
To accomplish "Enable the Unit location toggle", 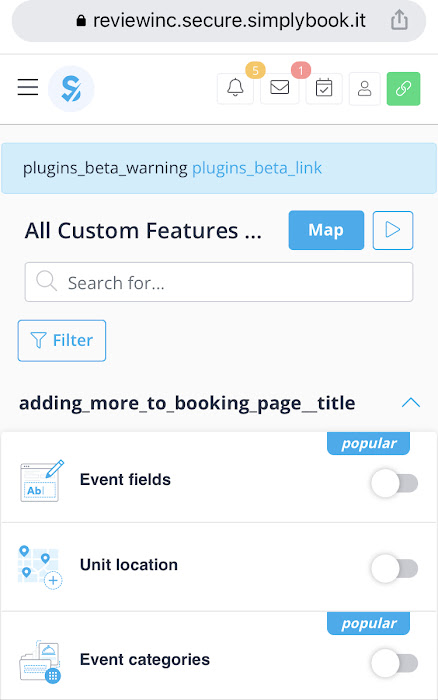I will tap(394, 568).
